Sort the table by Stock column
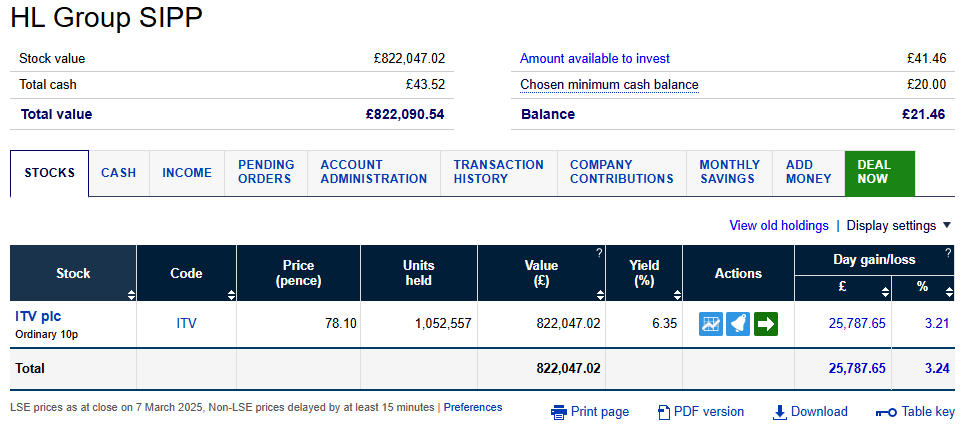964x430 pixels. click(x=131, y=295)
